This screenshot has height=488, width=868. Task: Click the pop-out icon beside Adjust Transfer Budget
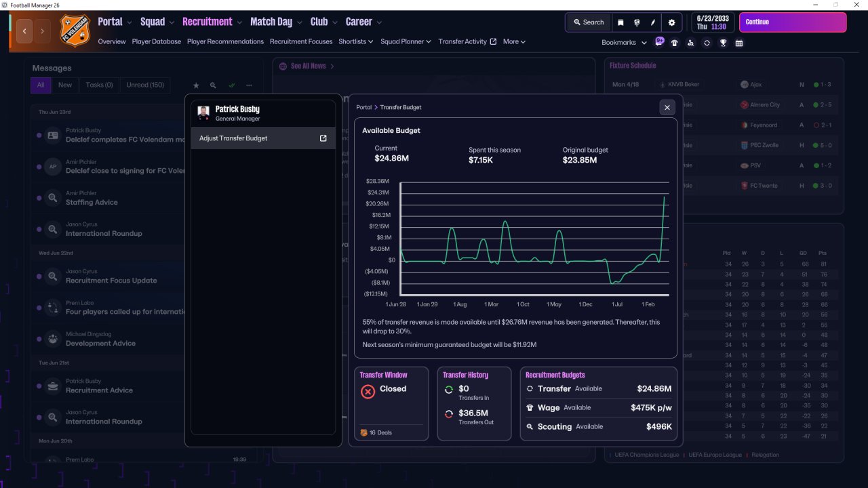tap(323, 138)
